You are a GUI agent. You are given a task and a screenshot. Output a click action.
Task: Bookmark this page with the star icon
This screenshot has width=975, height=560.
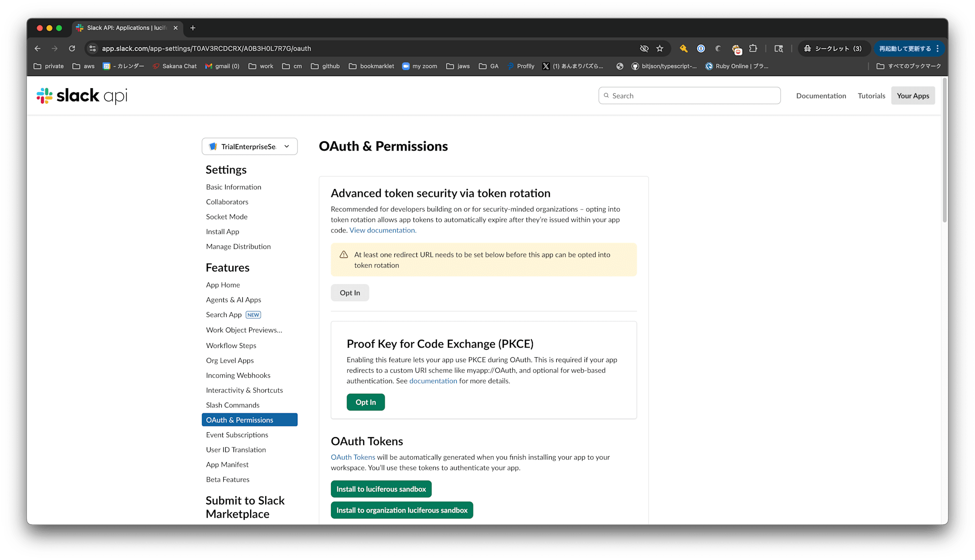[x=660, y=48]
